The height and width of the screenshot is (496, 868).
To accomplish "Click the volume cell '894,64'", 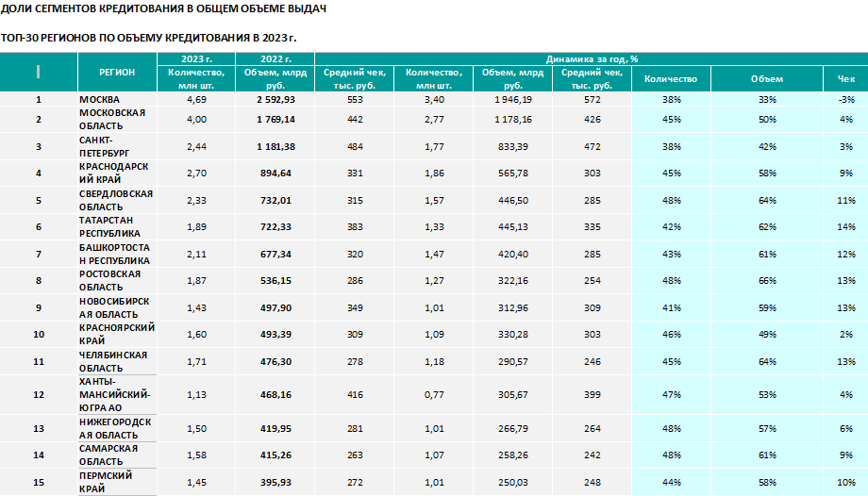I will coord(275,174).
